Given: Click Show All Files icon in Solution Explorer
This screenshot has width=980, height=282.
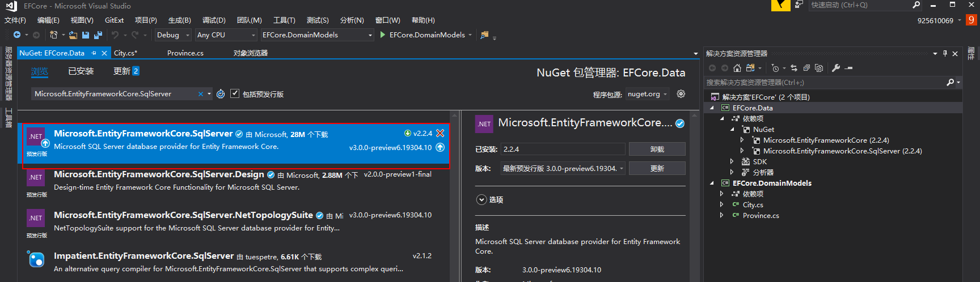Looking at the screenshot, I should 819,68.
